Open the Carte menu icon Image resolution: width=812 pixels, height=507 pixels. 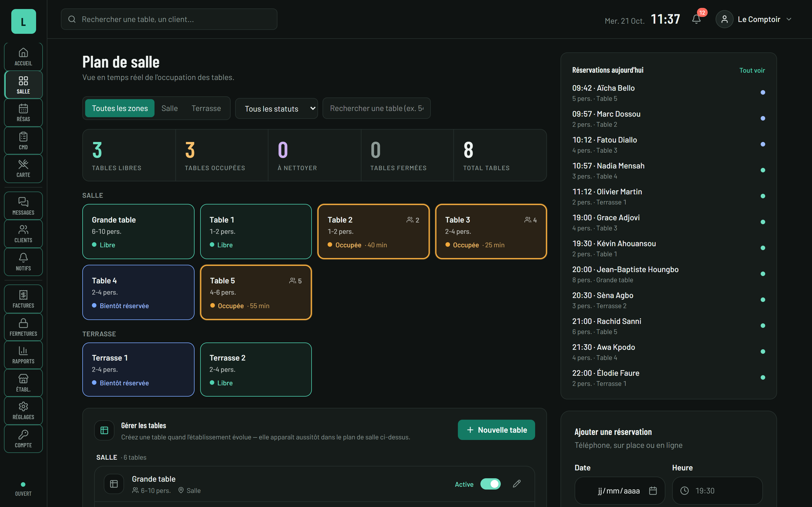[23, 164]
